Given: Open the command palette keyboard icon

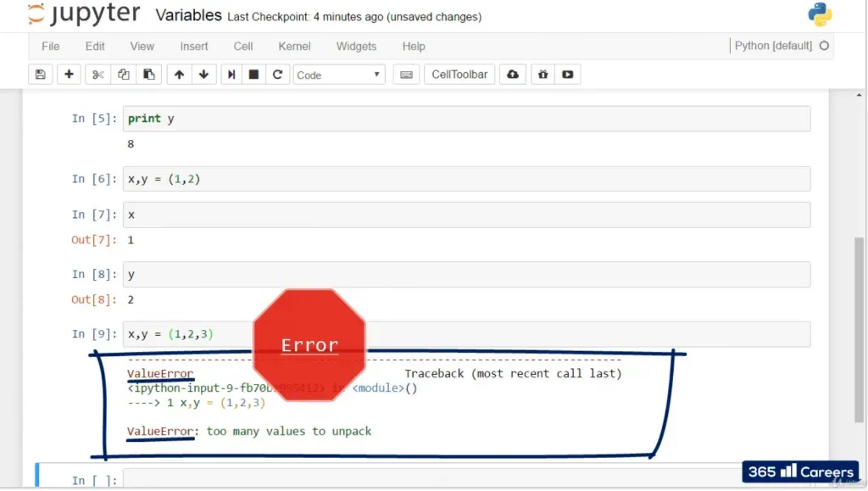Looking at the screenshot, I should click(407, 75).
